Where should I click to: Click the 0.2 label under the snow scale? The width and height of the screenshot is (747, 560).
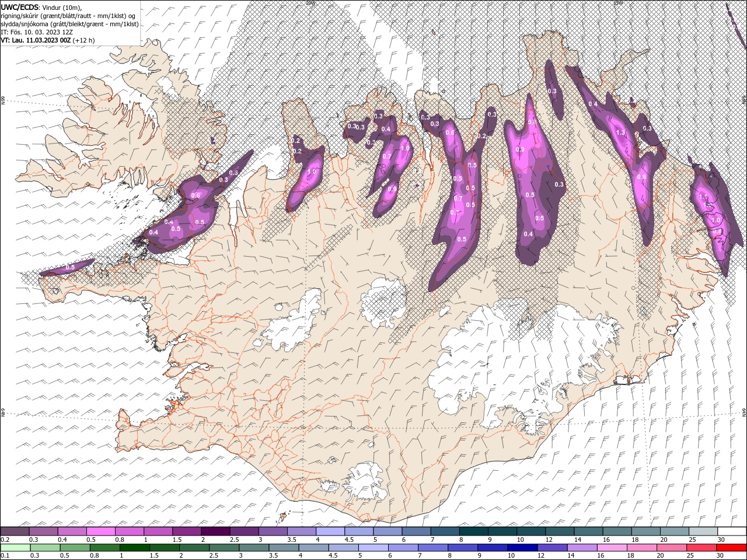[4, 540]
